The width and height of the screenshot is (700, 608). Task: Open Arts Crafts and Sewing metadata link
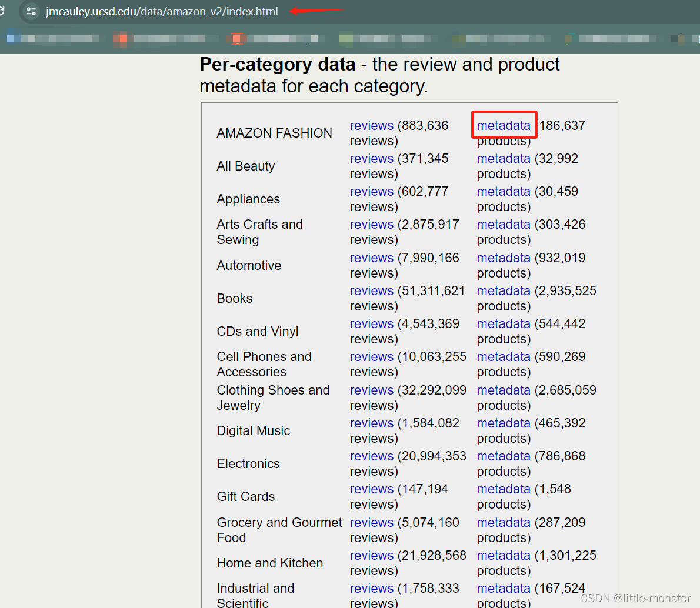[503, 224]
